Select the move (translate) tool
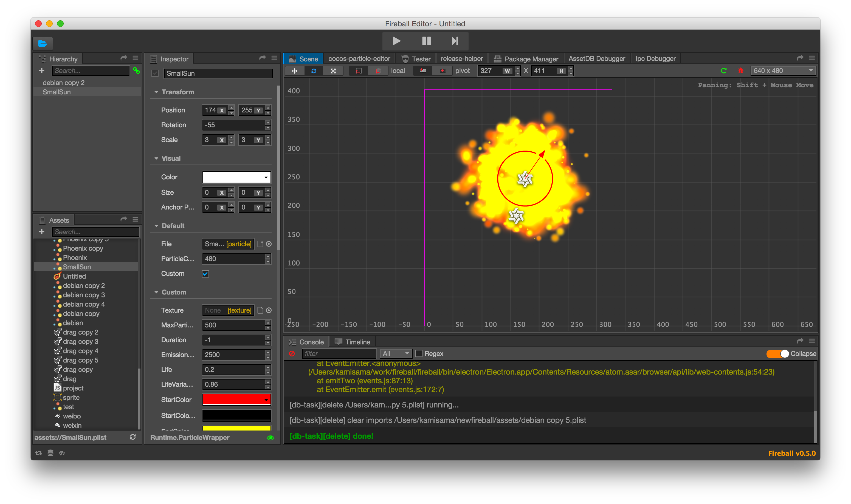This screenshot has width=851, height=504. click(x=295, y=71)
